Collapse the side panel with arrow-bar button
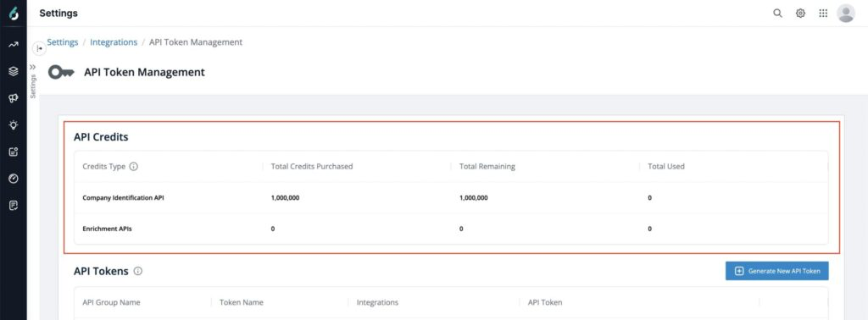Viewport: 868px width, 320px height. point(39,48)
